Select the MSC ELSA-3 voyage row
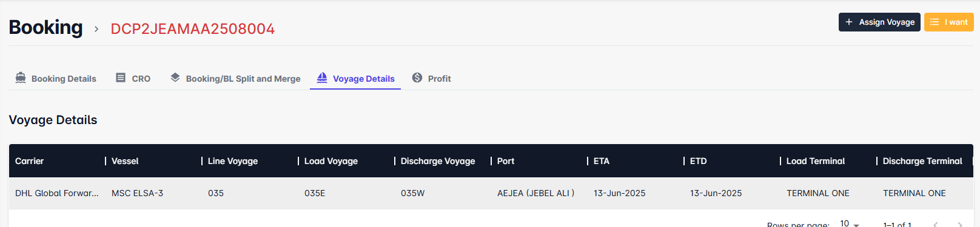The image size is (980, 227). 491,193
